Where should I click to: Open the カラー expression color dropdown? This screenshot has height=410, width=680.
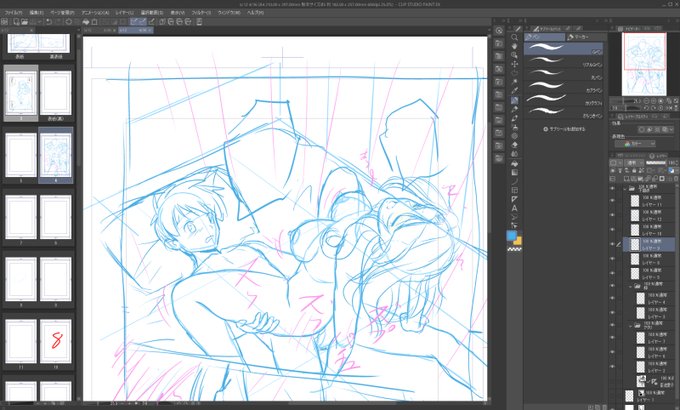[635, 144]
